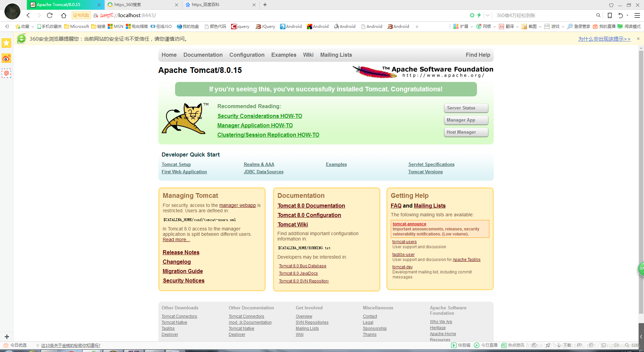This screenshot has height=352, width=644.
Task: Open Documentation in Tomcat nav bar
Action: 203,55
